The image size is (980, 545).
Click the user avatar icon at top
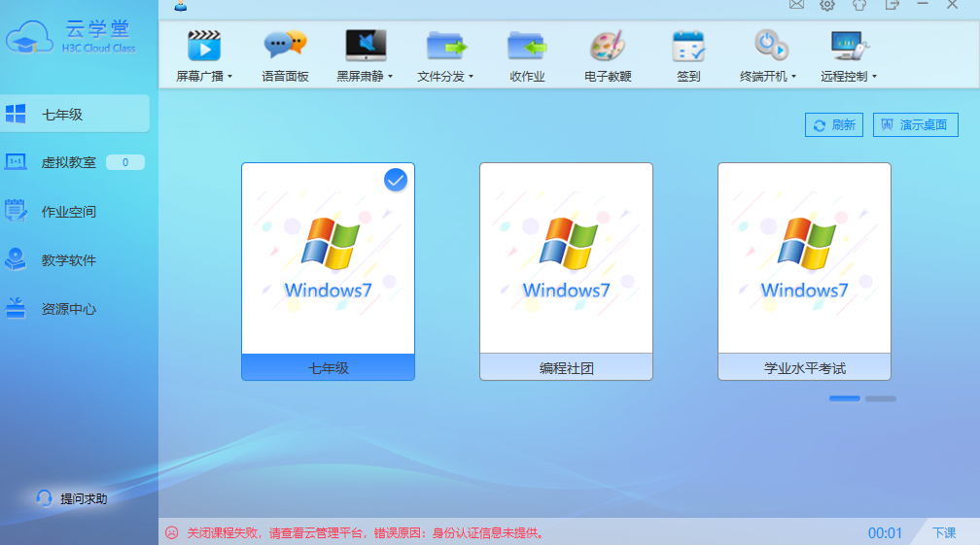coord(181,6)
